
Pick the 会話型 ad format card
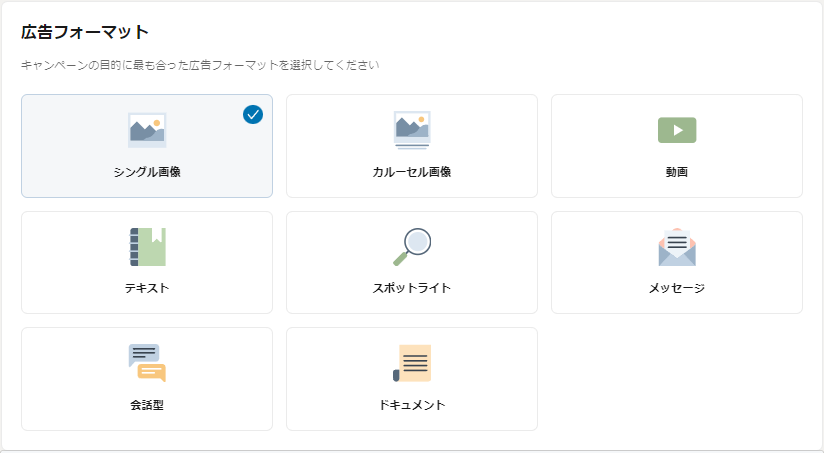(147, 379)
